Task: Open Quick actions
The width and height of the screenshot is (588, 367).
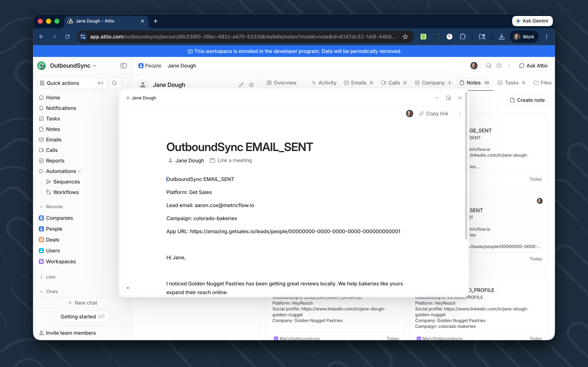Action: pyautogui.click(x=72, y=83)
